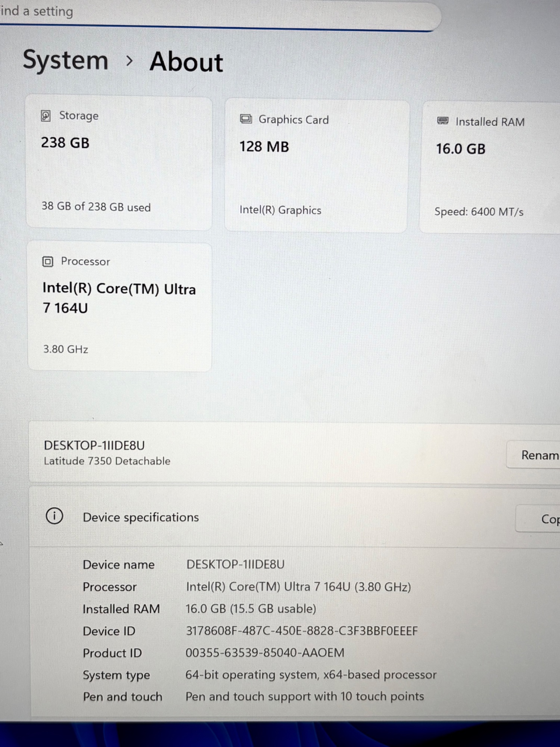Select the Intel(R) Graphics card tile
The width and height of the screenshot is (560, 747).
pos(316,166)
